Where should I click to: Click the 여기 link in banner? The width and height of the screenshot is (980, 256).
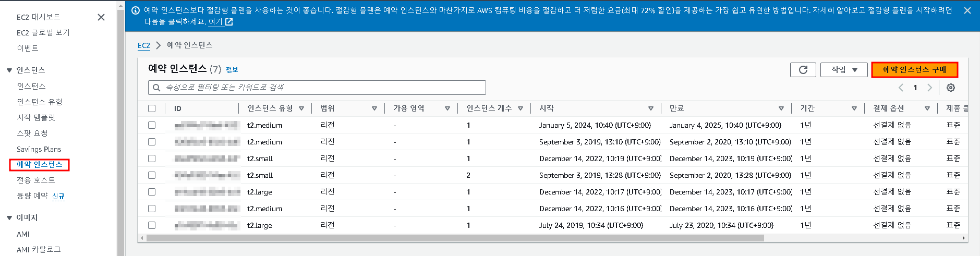click(215, 22)
